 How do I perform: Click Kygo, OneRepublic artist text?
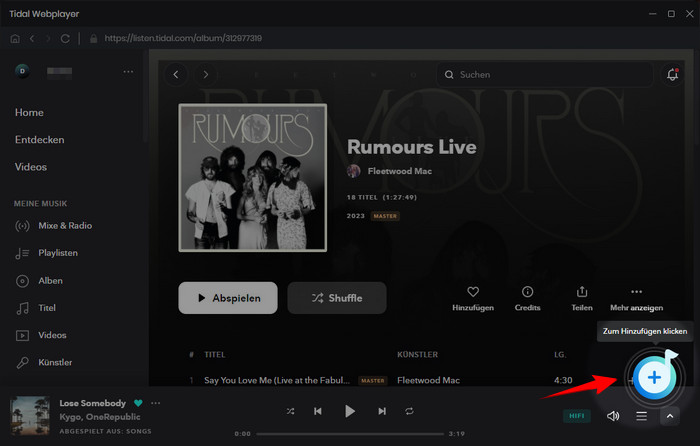pyautogui.click(x=100, y=417)
